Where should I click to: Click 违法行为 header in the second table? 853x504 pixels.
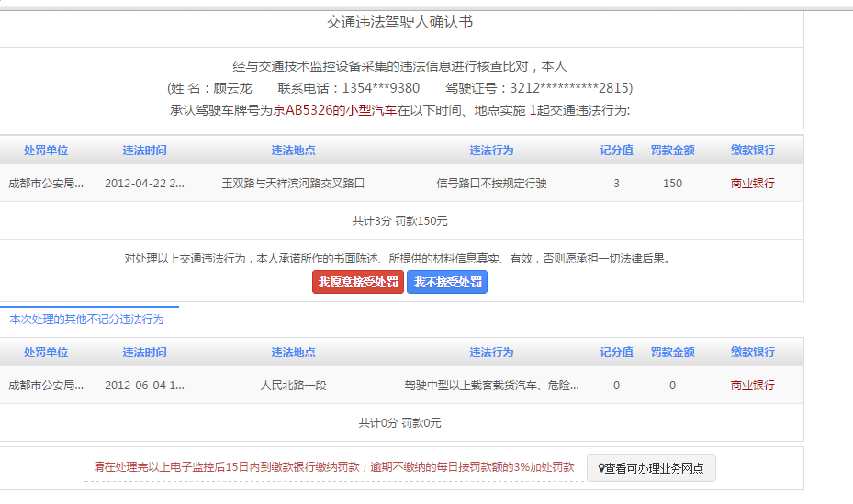pyautogui.click(x=491, y=353)
